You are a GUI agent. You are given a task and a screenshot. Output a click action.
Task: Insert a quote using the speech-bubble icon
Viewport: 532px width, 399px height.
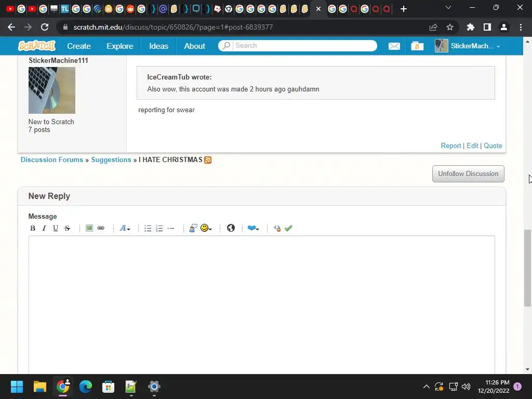[x=193, y=228]
